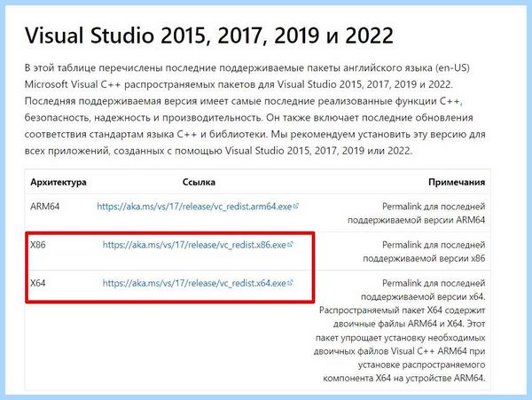The height and width of the screenshot is (400, 532).
Task: Click the note text 'Распространяемый пакет X64 содержит'
Action: coord(402,310)
